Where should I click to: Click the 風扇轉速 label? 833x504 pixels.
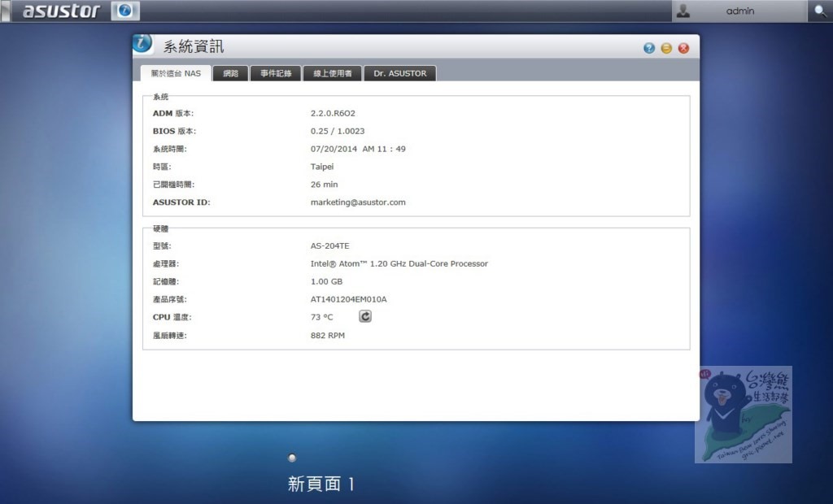170,336
